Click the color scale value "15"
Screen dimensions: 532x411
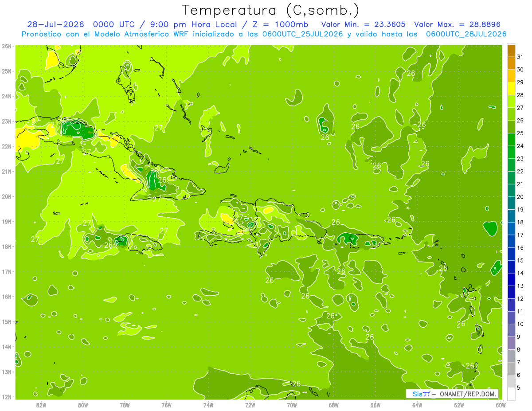(520, 260)
